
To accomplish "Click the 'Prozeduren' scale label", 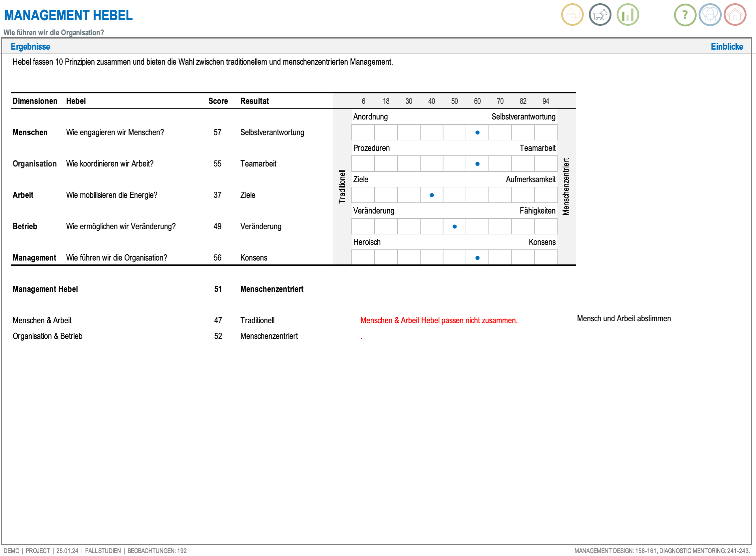I will [371, 148].
